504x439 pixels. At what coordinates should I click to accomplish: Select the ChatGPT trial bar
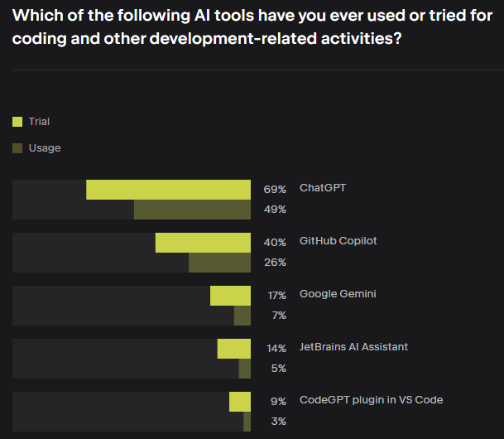click(x=169, y=190)
